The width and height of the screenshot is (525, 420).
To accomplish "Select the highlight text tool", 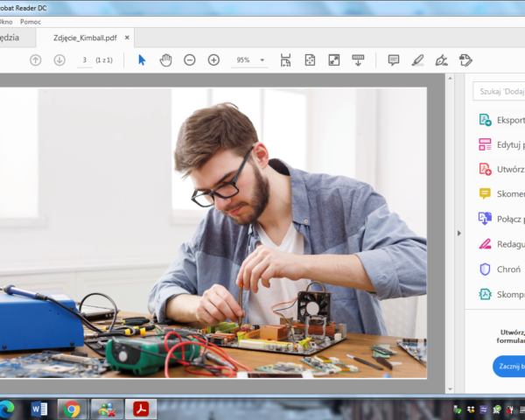I will (417, 60).
